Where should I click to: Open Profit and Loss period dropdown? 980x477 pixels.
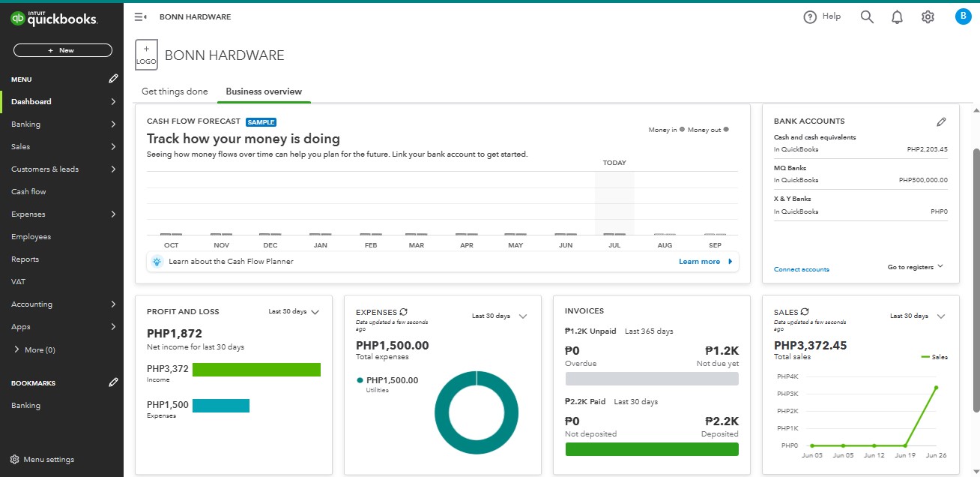coord(294,311)
